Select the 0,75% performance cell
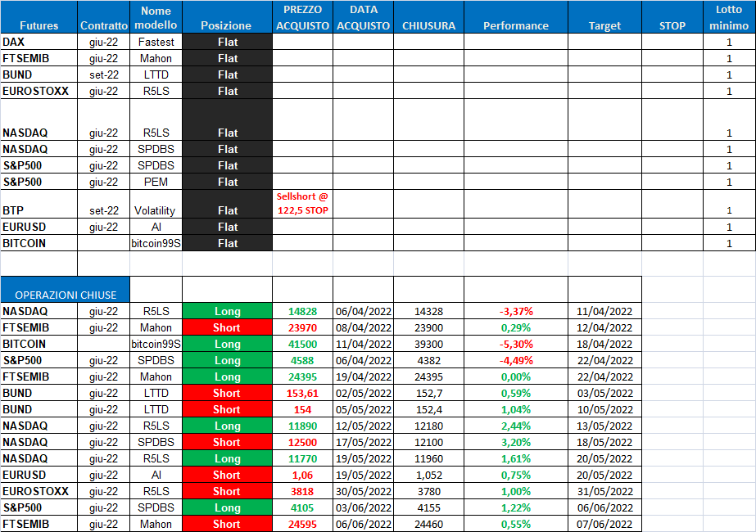 pos(516,476)
